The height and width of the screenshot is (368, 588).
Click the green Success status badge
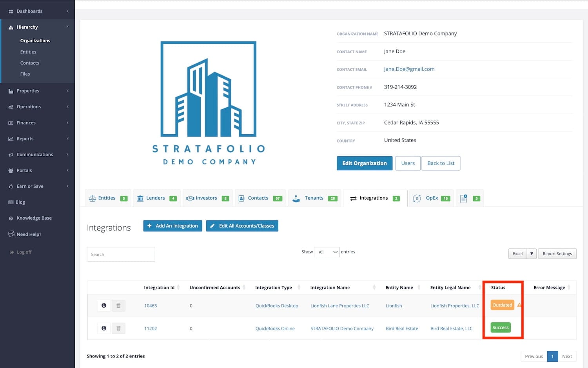pos(500,328)
